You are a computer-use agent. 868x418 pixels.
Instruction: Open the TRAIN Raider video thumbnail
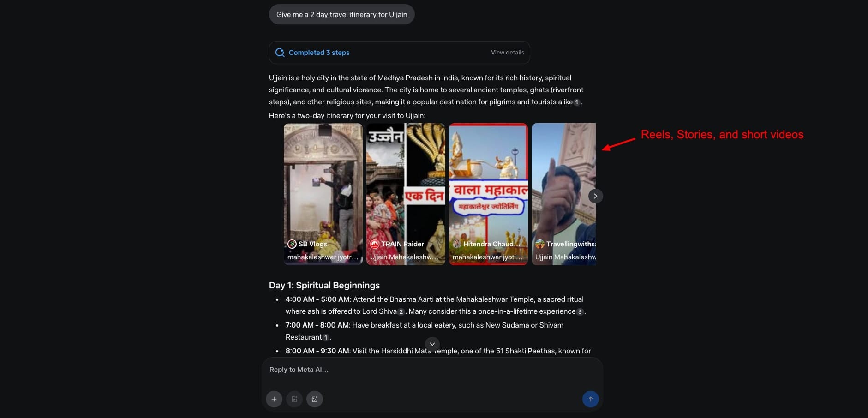point(406,185)
